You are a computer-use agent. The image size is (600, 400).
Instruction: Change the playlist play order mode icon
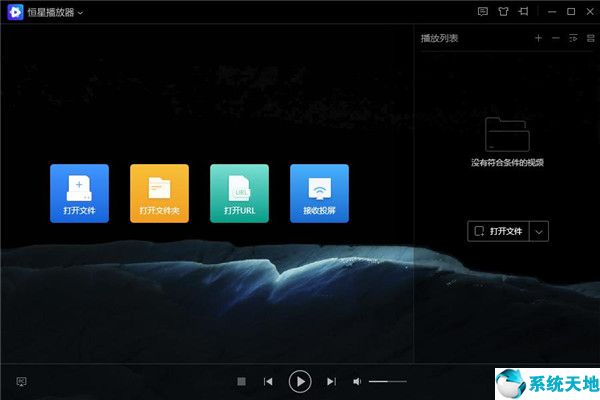(x=573, y=38)
